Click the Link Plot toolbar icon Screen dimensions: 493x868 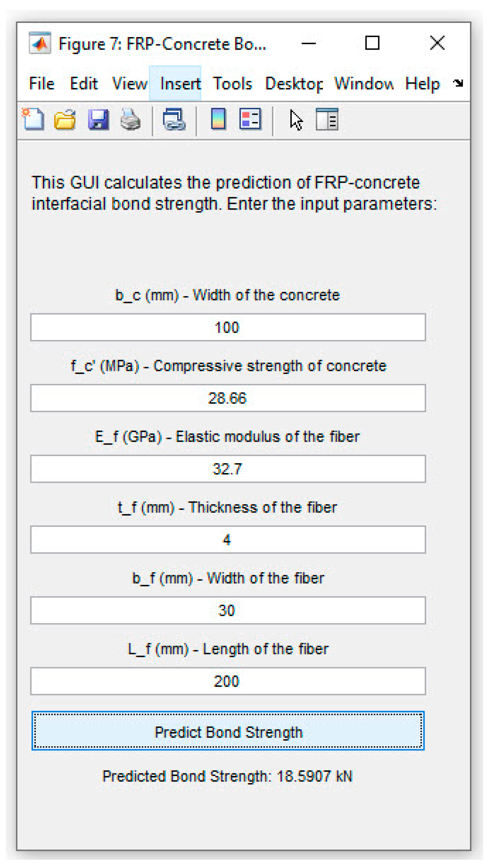(174, 119)
